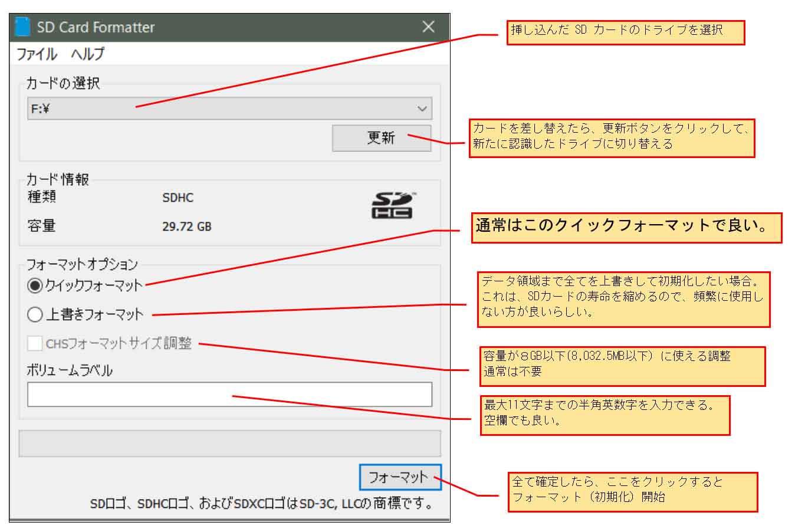The height and width of the screenshot is (532, 795).
Task: Click the フォーマット button to start
Action: 400,477
